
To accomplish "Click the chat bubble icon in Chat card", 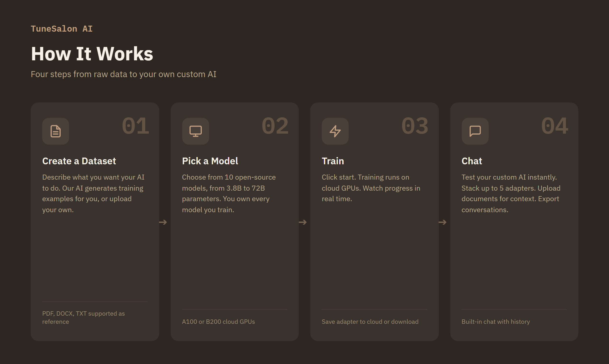I will coord(475,131).
